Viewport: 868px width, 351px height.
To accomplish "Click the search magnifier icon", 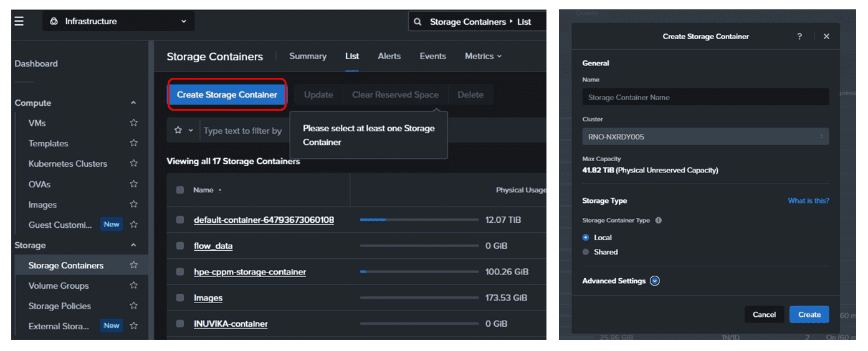I will 418,22.
